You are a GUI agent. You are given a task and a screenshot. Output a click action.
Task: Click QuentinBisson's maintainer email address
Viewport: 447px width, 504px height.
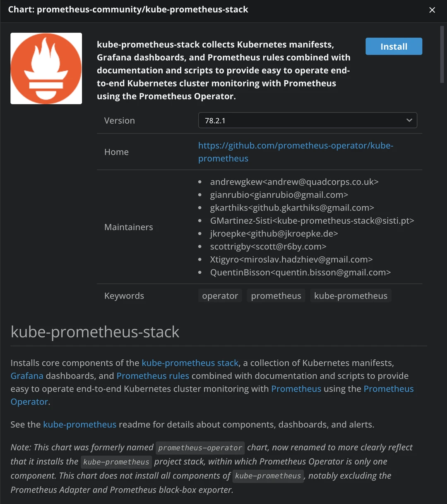[300, 272]
